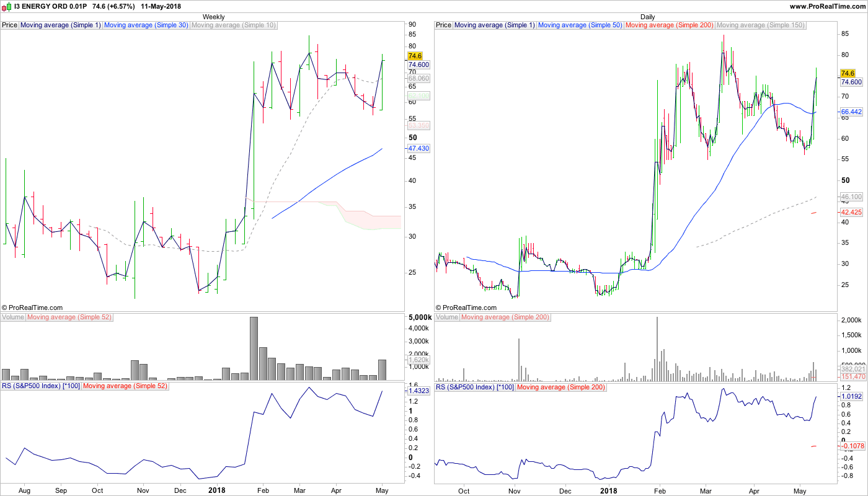Click the 382,021 volume value tag
This screenshot has height=496, width=868.
(x=853, y=369)
